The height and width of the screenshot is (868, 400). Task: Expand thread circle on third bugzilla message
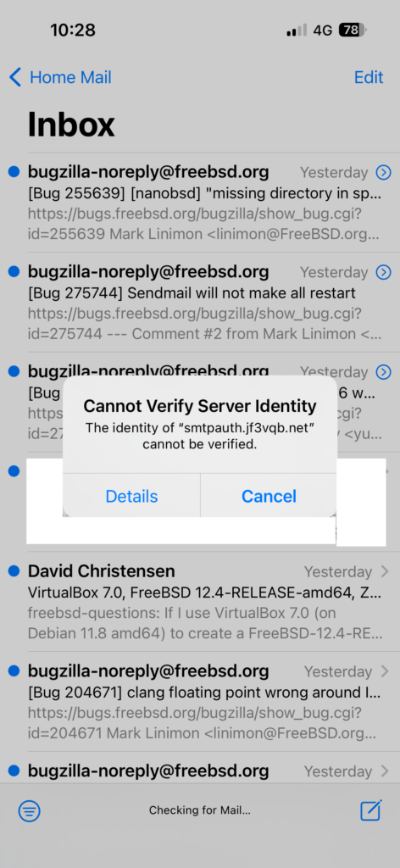point(383,372)
